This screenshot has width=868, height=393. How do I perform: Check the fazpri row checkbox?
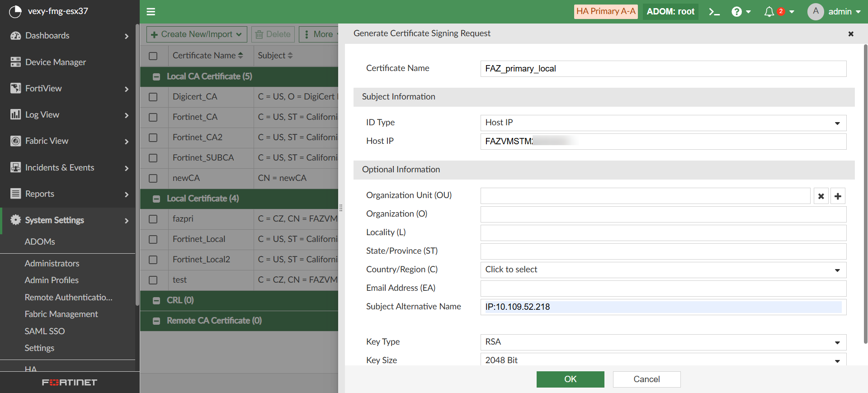click(153, 219)
